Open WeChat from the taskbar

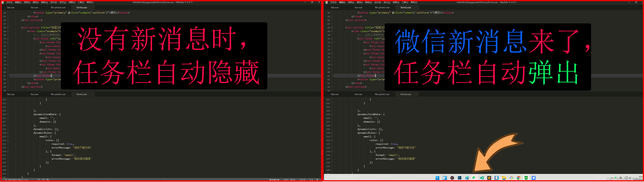pos(474,178)
